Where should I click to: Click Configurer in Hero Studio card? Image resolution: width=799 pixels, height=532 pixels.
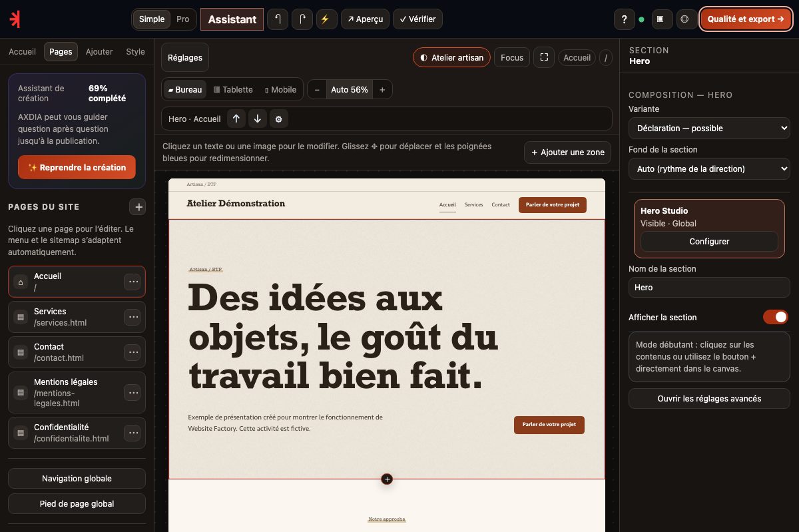coord(709,241)
